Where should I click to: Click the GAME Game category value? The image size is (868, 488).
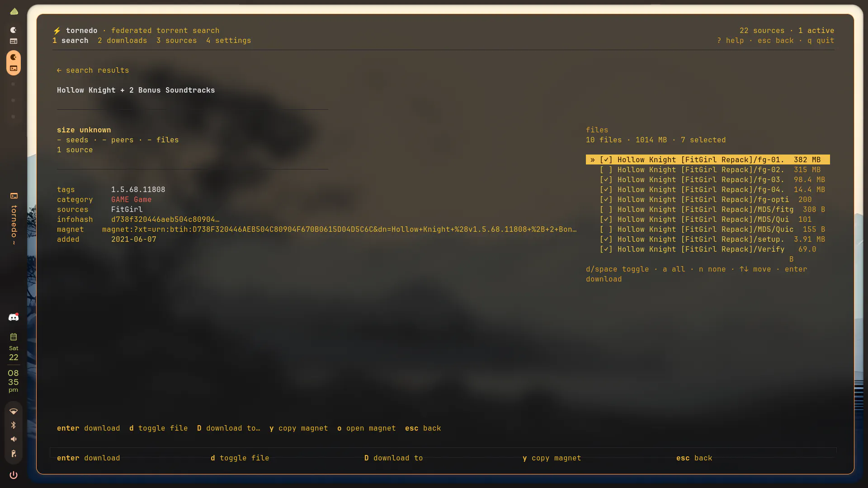[132, 200]
